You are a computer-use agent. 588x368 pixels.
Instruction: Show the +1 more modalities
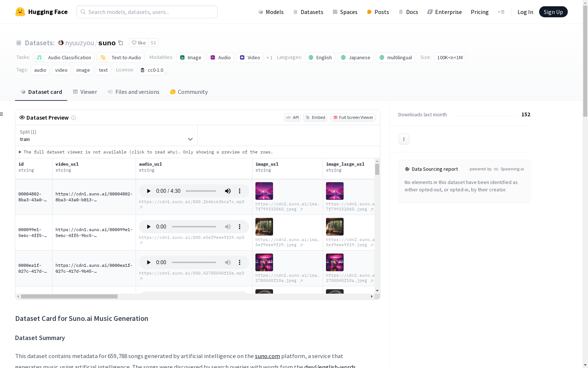[269, 58]
